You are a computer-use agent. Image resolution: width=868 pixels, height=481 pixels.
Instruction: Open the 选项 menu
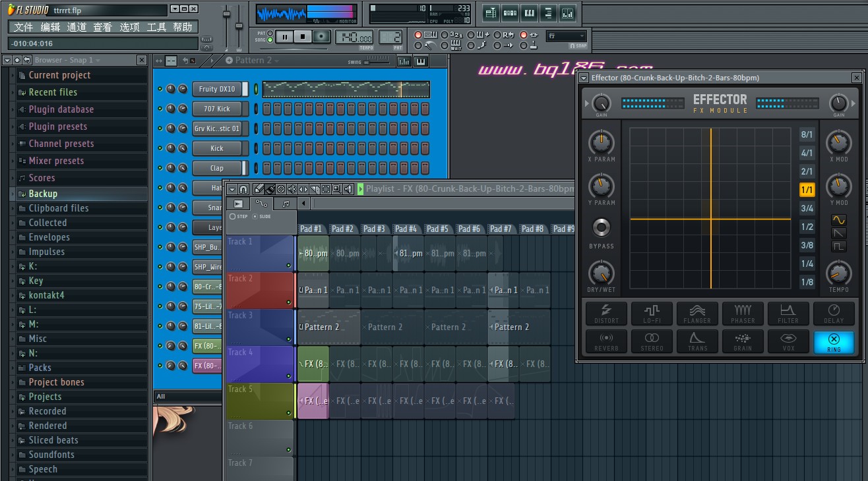click(129, 27)
